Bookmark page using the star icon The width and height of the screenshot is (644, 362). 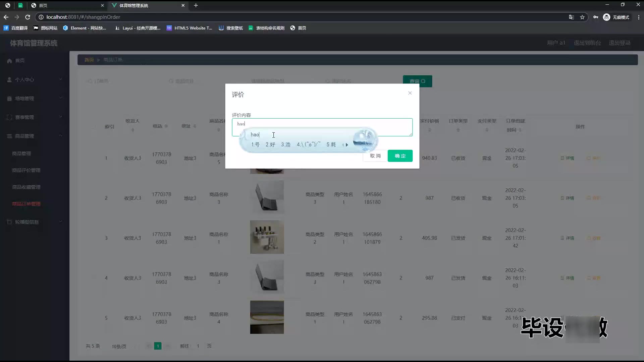(x=582, y=17)
